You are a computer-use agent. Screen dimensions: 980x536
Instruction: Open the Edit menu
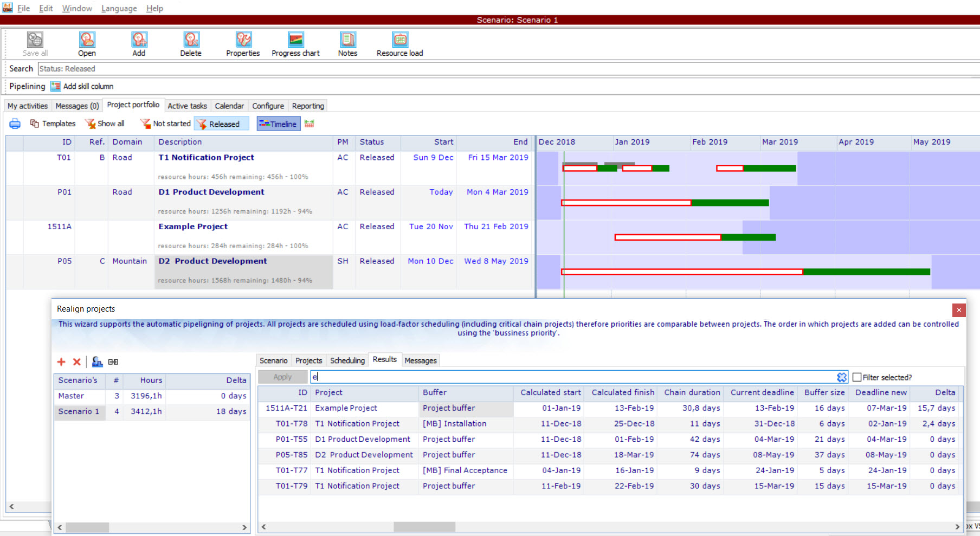coord(46,8)
